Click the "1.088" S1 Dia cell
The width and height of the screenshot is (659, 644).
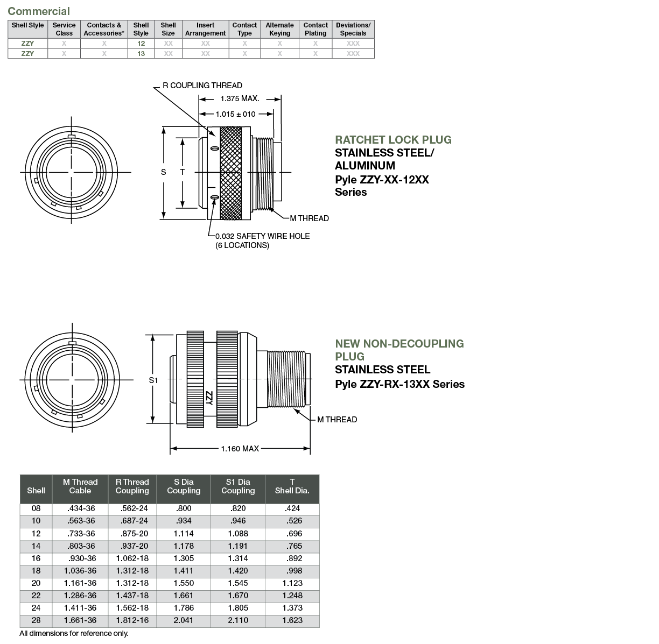tap(238, 534)
